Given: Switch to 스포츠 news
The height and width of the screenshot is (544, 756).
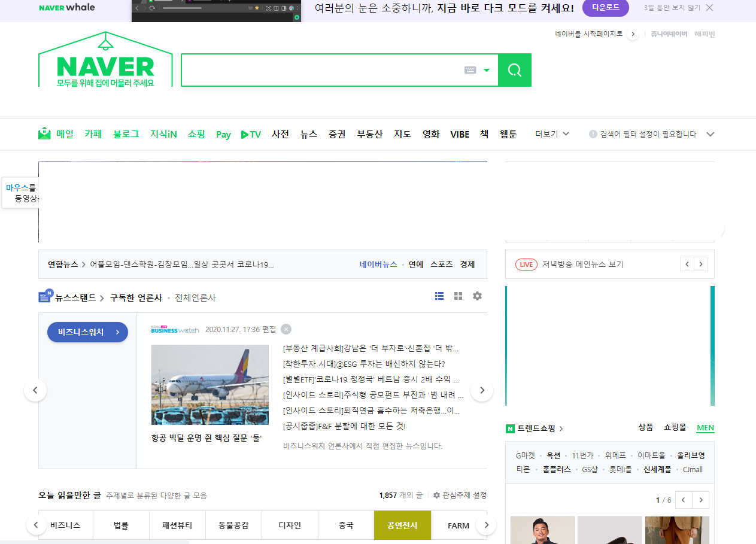Looking at the screenshot, I should (442, 264).
